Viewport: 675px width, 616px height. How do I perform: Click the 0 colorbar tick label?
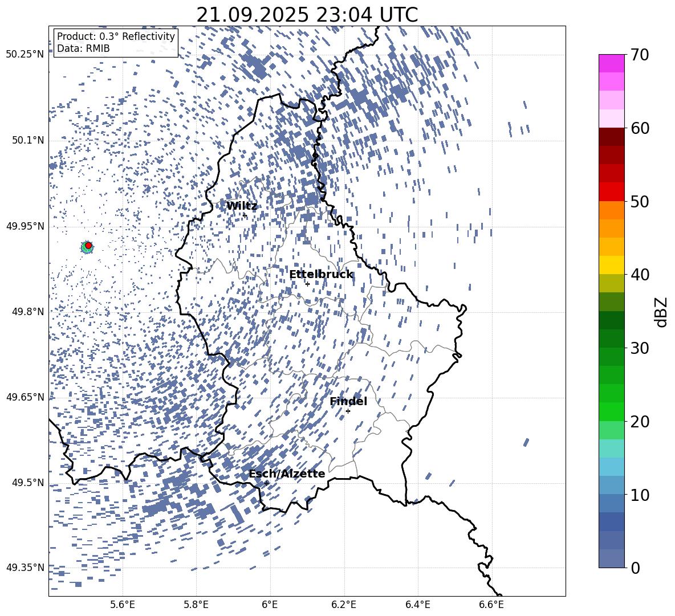635,568
